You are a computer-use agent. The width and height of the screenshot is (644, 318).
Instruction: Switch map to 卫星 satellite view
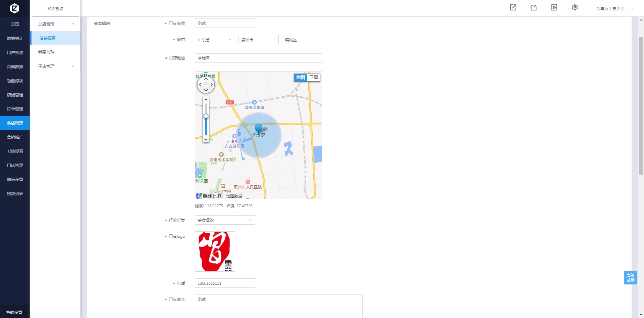click(x=314, y=78)
